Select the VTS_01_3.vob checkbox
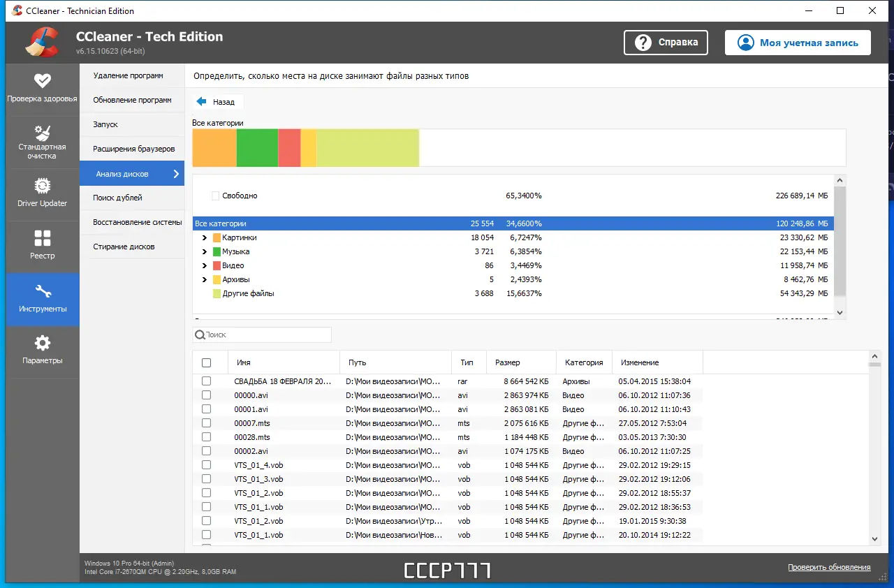Screen dimensions: 894x588 [x=206, y=479]
